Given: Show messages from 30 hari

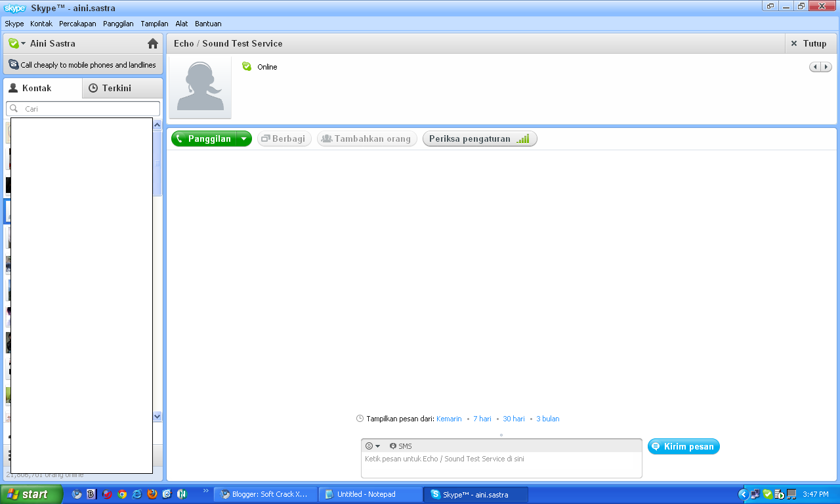Looking at the screenshot, I should 514,419.
